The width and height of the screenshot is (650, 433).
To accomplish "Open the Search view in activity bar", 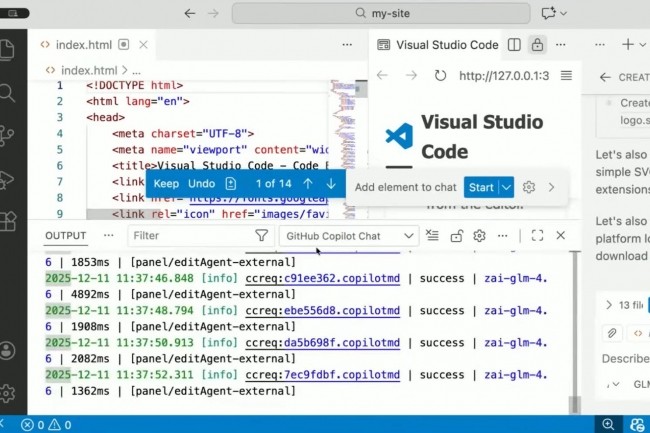I will [7, 93].
